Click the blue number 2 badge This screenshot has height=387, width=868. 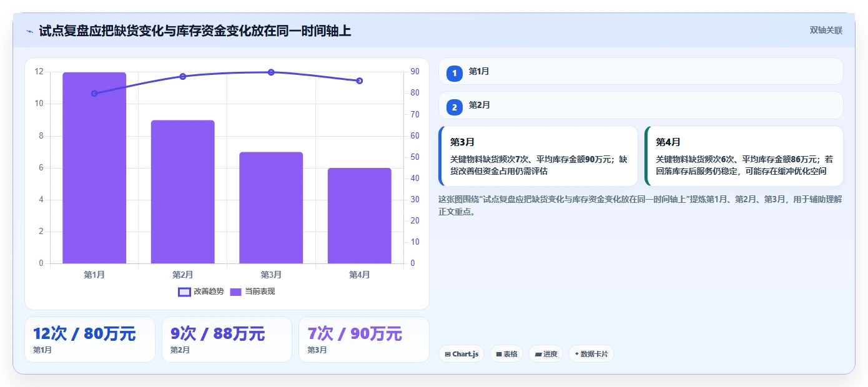[x=455, y=107]
